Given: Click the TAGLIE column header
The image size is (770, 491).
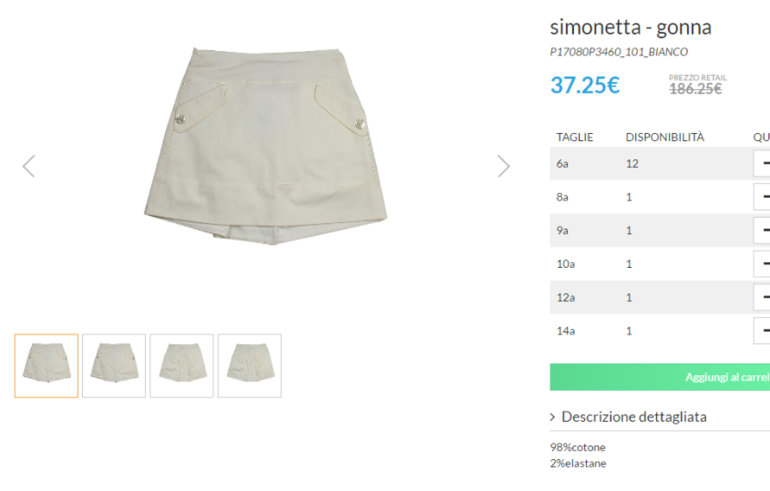Looking at the screenshot, I should click(x=575, y=137).
